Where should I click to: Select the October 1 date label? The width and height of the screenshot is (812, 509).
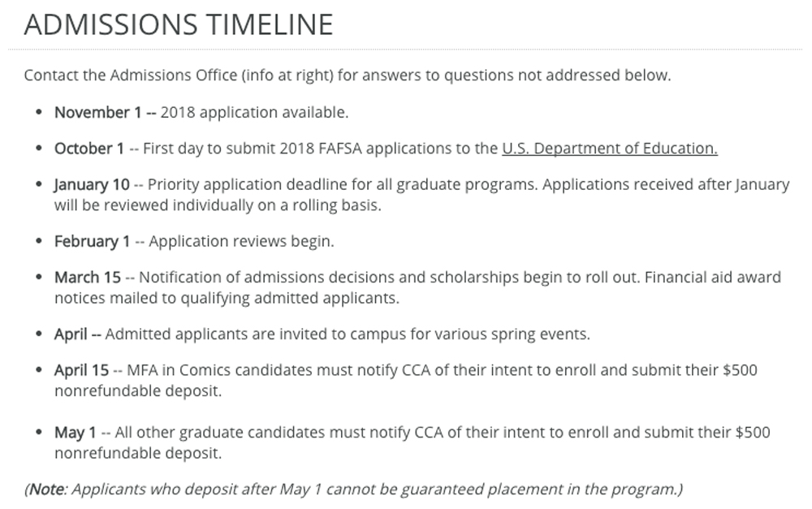tap(89, 149)
